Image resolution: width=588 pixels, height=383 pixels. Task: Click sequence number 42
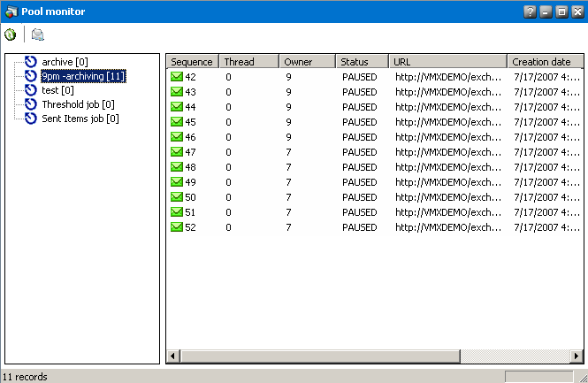190,77
